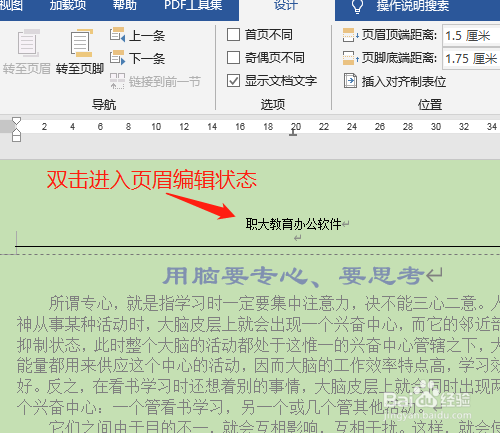Click the 下一条 text label
500x433 pixels.
147,58
